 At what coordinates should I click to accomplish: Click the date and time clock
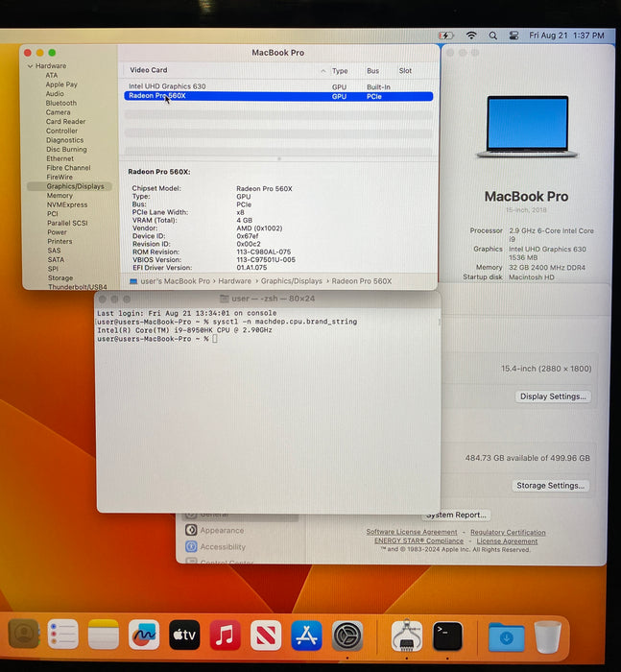[x=566, y=36]
